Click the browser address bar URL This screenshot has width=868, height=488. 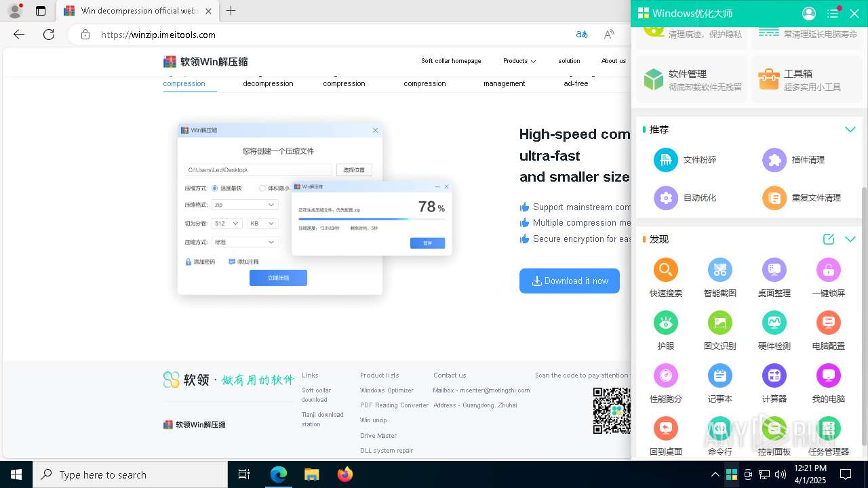pyautogui.click(x=159, y=35)
